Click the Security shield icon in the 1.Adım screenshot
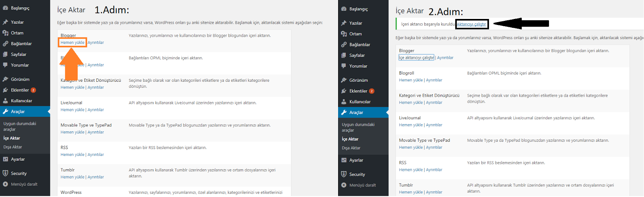This screenshot has height=197, width=644. (x=5, y=173)
